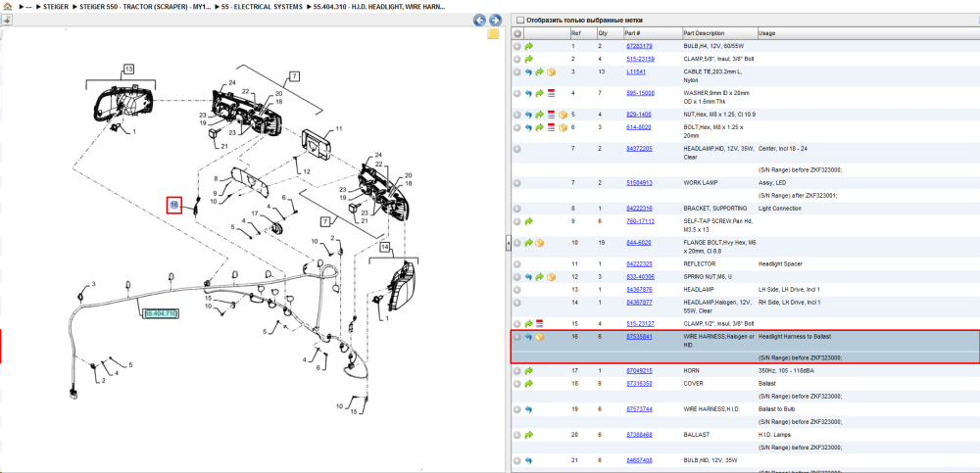Expand the REFLECTOR row plus button
Viewport: 980px width, 473px height.
tap(517, 264)
